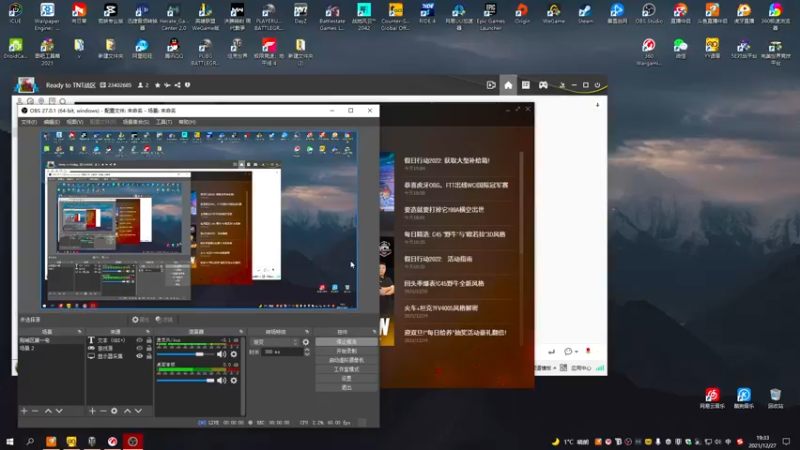Select the first scene in the Scenes list
Viewport: 800px width, 450px height.
[50, 340]
